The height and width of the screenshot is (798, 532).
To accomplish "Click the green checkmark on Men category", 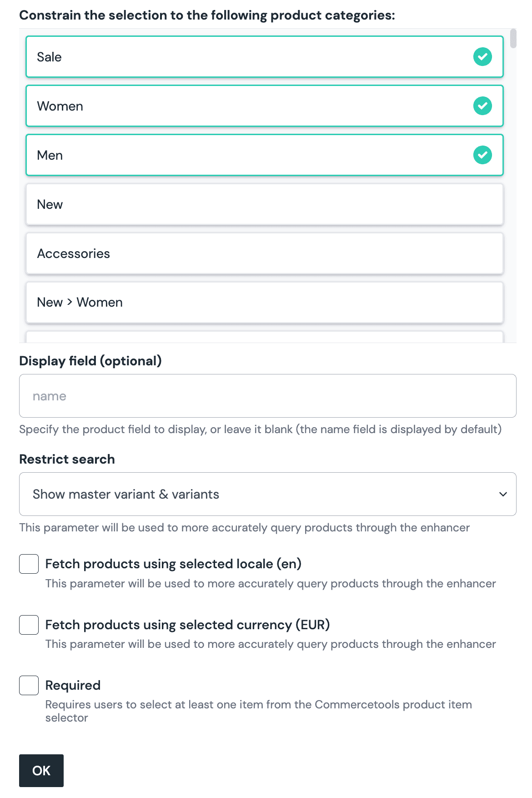I will pyautogui.click(x=482, y=155).
